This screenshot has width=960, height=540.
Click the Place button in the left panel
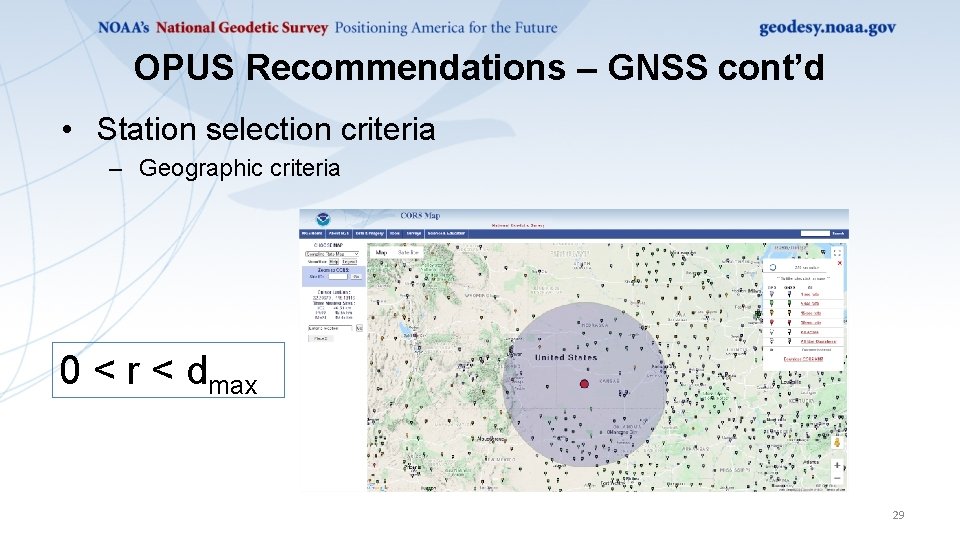coord(321,338)
